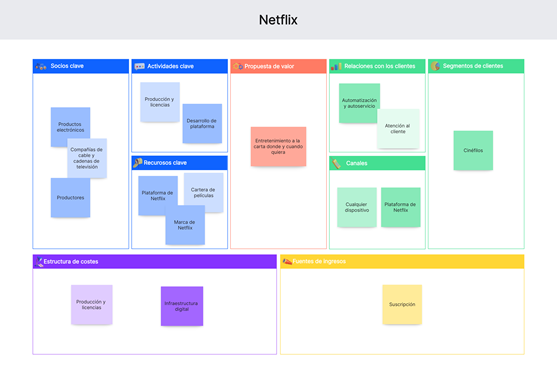Select the Compañías de cable sticky note
557x378 pixels.
coord(87,158)
